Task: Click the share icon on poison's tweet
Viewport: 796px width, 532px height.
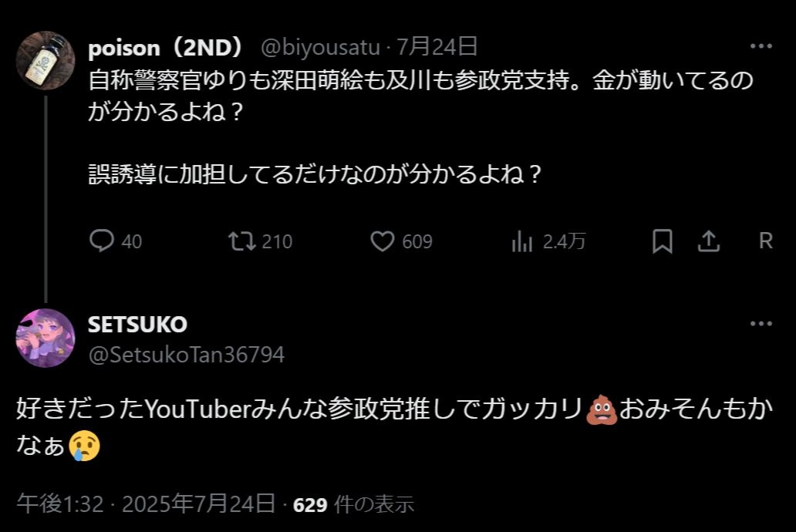Action: click(708, 242)
